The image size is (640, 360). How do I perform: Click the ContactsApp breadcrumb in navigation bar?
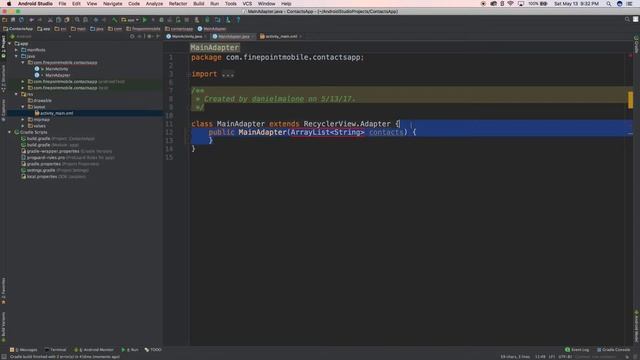[x=18, y=29]
